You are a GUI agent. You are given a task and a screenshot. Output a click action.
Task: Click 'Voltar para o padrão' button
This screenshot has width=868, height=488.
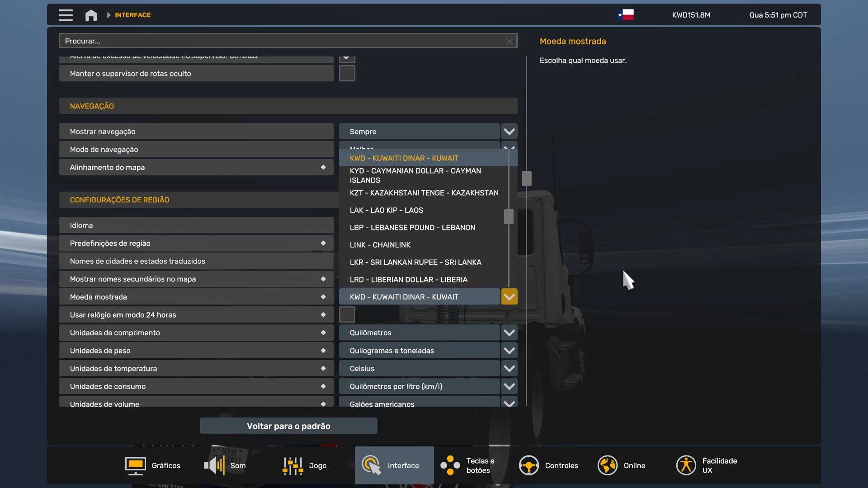coord(288,426)
